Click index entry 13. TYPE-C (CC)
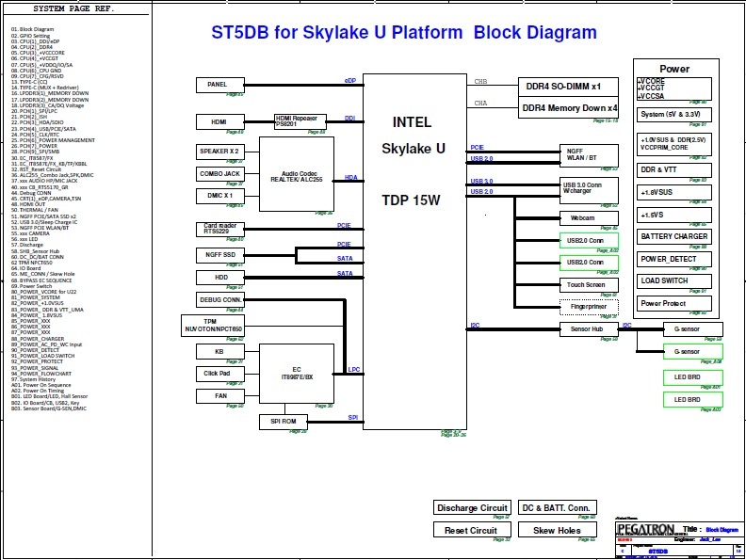Viewport: 746px width, 560px height. point(29,82)
